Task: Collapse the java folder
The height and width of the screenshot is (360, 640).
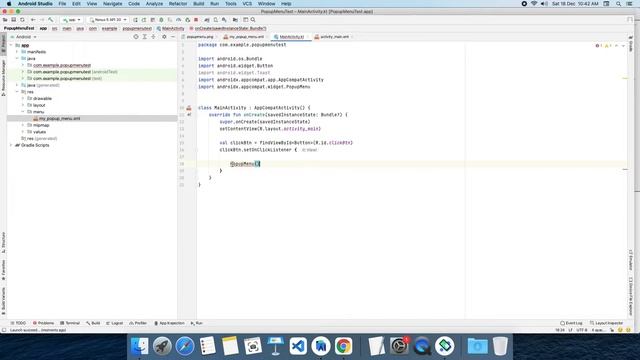Action: pyautogui.click(x=17, y=58)
